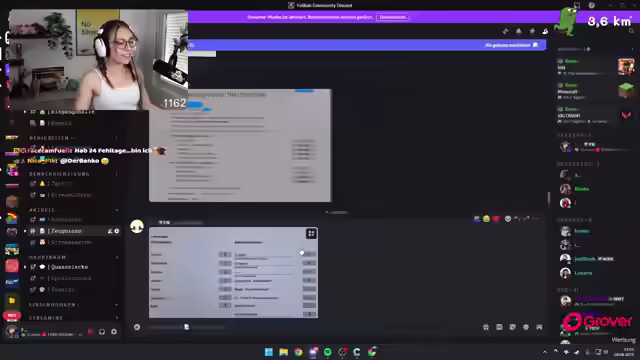Collapse the category above the Zeugnisse channel
Image resolution: width=640 pixels, height=360 pixels.
point(73,210)
